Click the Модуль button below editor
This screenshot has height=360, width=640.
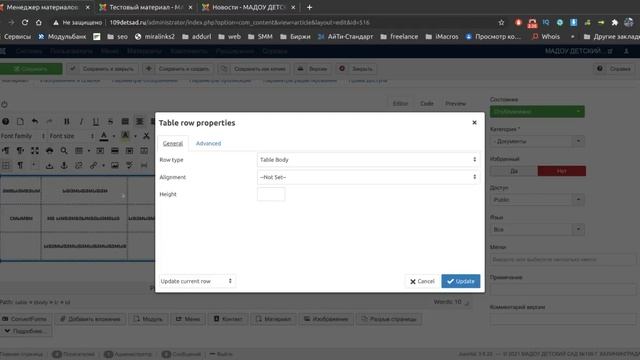148,319
